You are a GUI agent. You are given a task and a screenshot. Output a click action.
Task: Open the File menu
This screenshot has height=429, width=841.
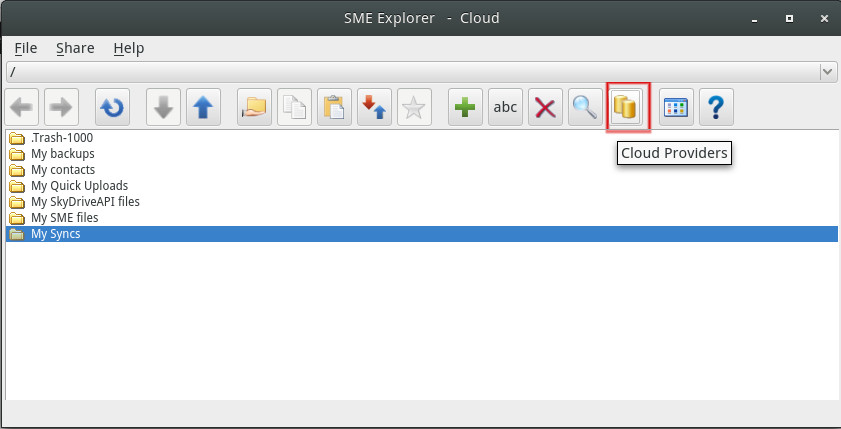click(x=26, y=48)
